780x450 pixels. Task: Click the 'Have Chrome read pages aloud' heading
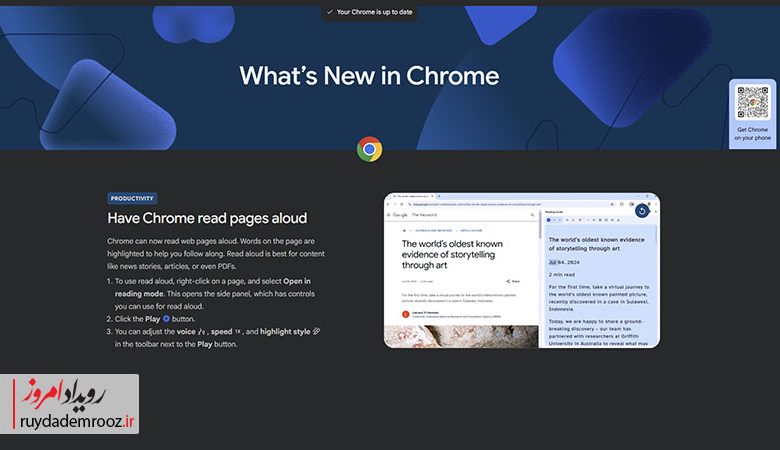pyautogui.click(x=207, y=218)
